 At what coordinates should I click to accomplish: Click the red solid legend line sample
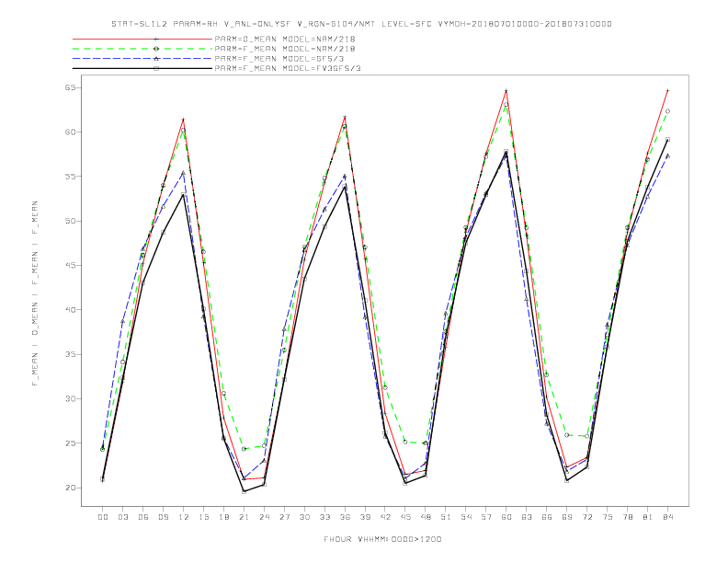click(142, 39)
